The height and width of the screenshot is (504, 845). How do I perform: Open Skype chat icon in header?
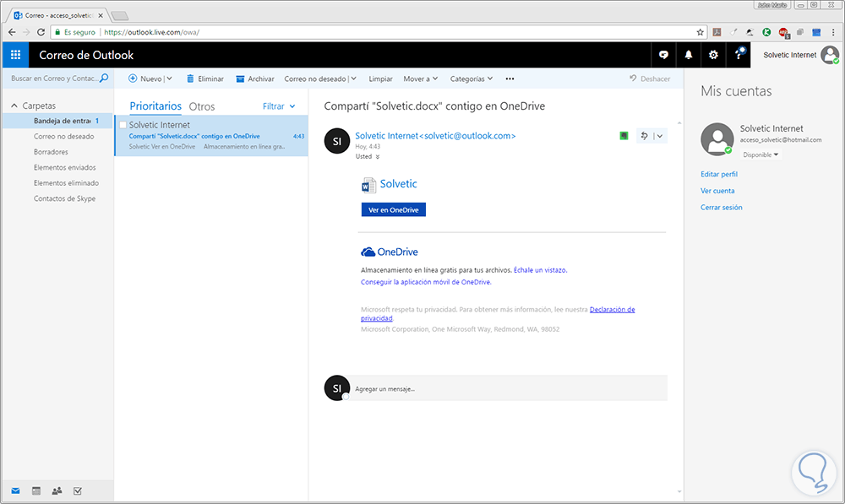click(x=663, y=55)
